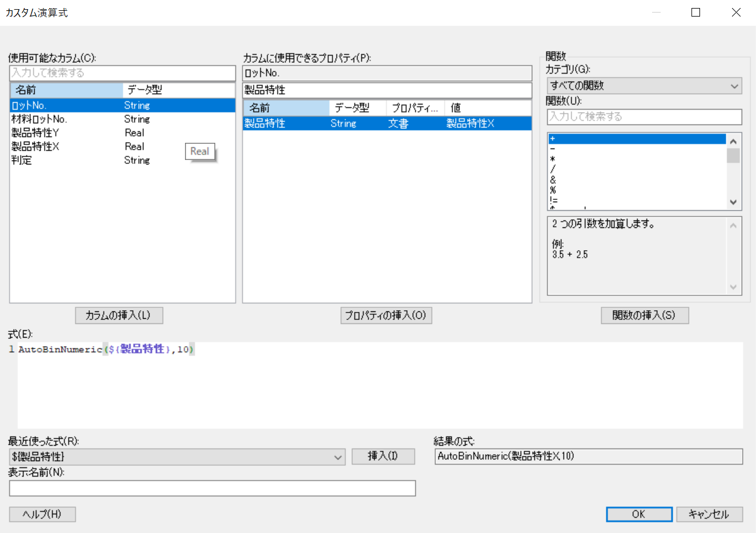Open the カテゴリ すべての関数 dropdown

coord(644,86)
